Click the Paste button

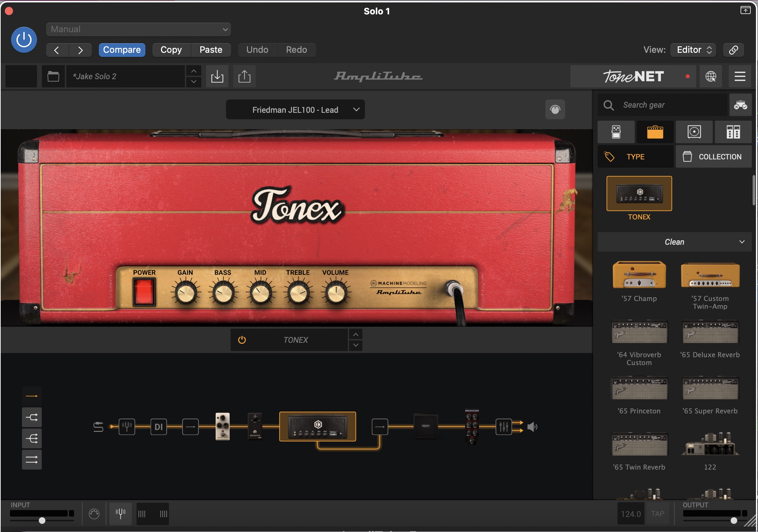pos(211,50)
